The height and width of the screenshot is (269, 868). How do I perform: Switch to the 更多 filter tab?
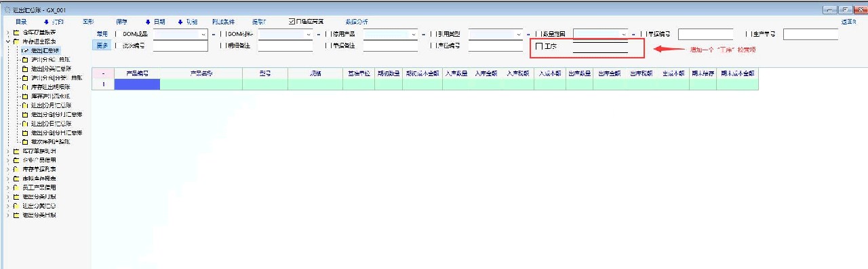pos(102,46)
